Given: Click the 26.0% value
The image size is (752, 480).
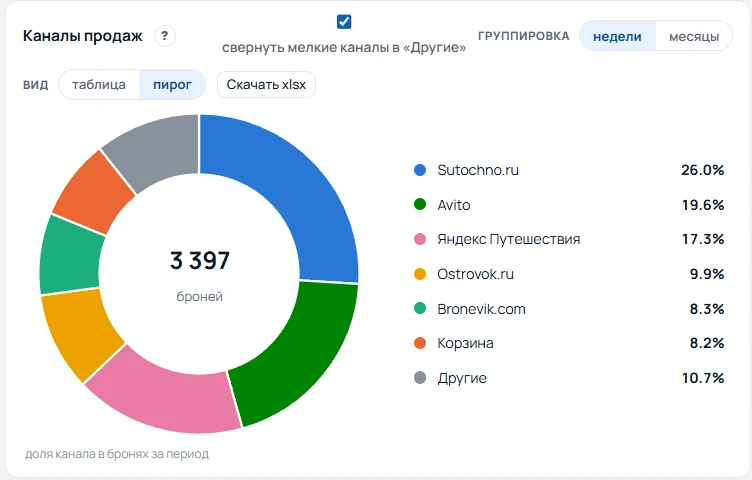Looking at the screenshot, I should coord(703,170).
